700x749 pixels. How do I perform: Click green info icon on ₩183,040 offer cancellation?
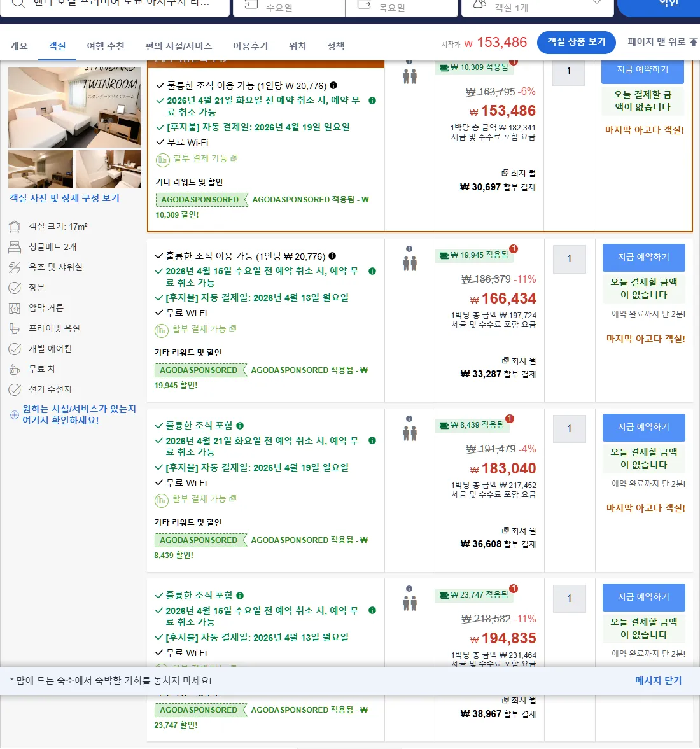pos(372,440)
